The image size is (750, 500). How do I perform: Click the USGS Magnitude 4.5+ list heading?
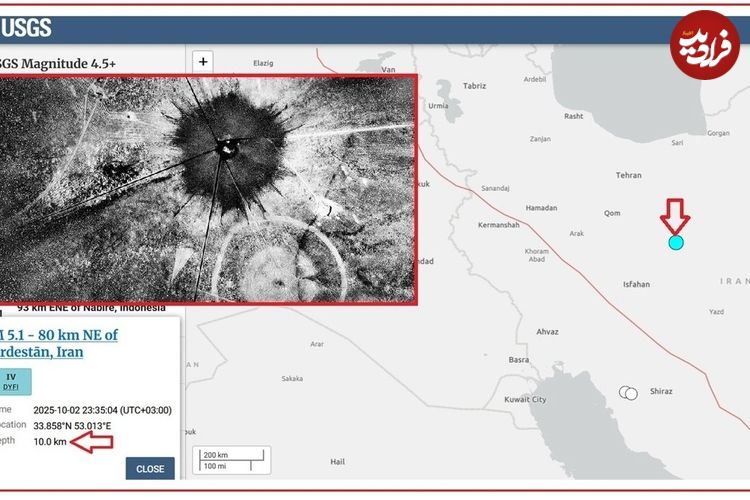click(58, 63)
